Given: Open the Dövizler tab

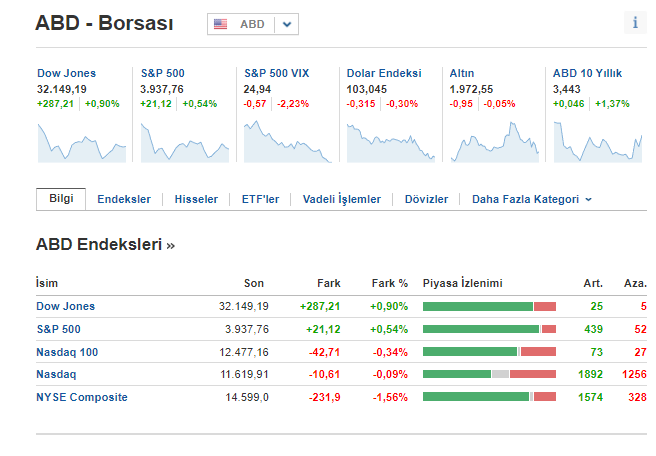Looking at the screenshot, I should [x=426, y=199].
